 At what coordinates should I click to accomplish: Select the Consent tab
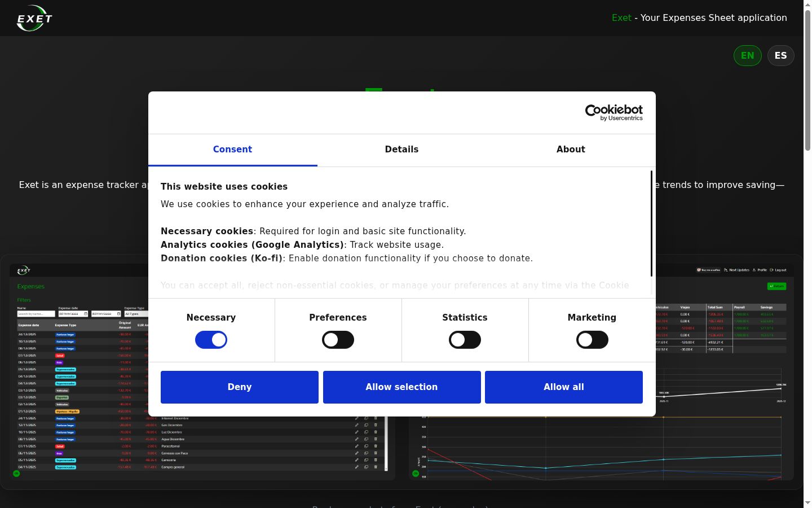click(x=232, y=150)
